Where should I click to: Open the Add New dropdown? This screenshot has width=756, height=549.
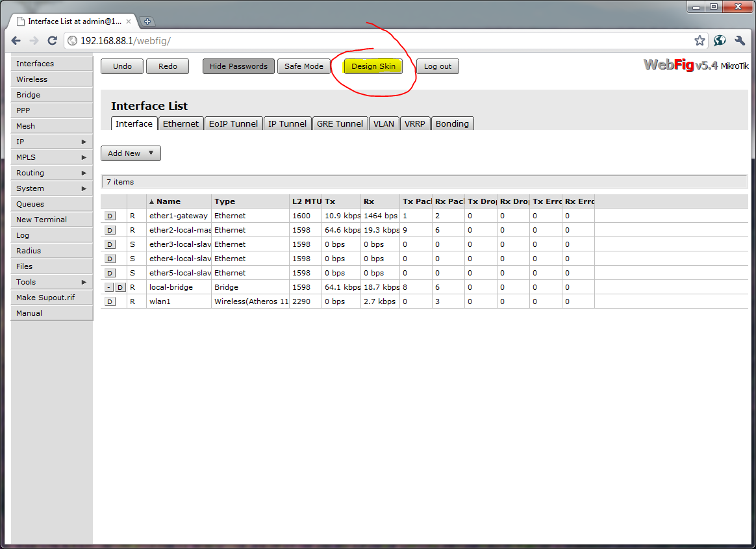point(131,153)
